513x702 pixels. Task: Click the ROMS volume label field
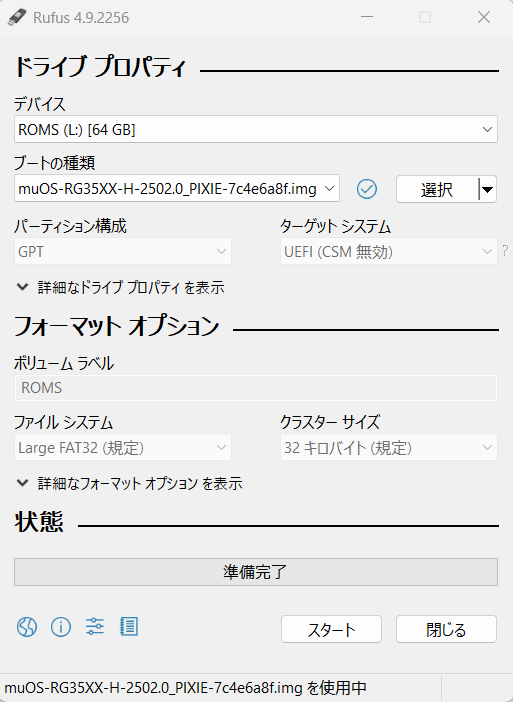pyautogui.click(x=256, y=387)
